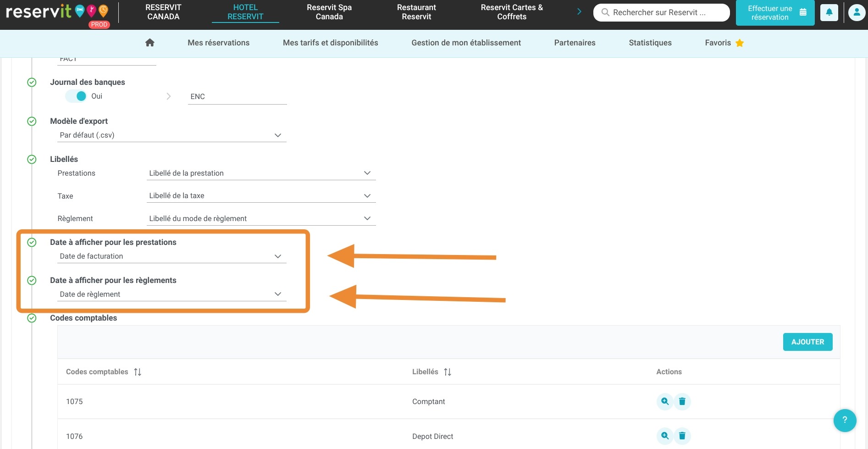
Task: Click Effectuer une réservation button
Action: coord(775,13)
